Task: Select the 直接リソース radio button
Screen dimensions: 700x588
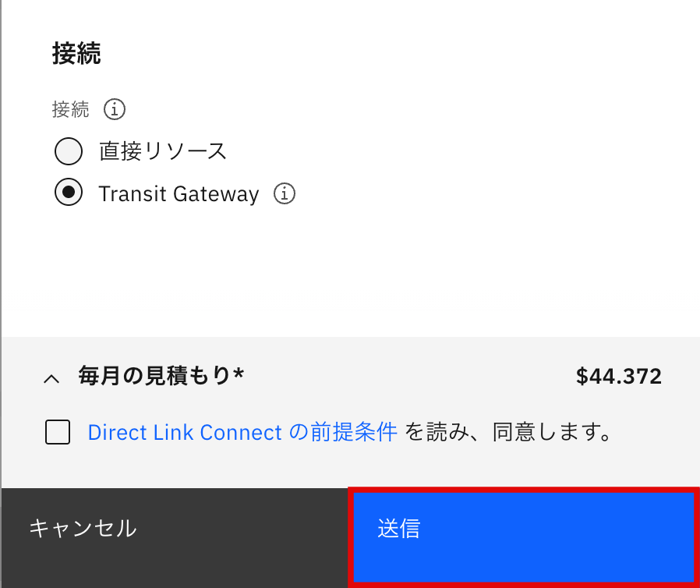Action: tap(69, 151)
